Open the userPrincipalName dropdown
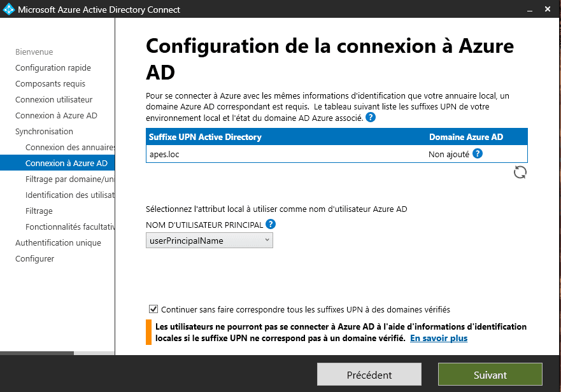Screen dimensions: 561x392 [209, 240]
